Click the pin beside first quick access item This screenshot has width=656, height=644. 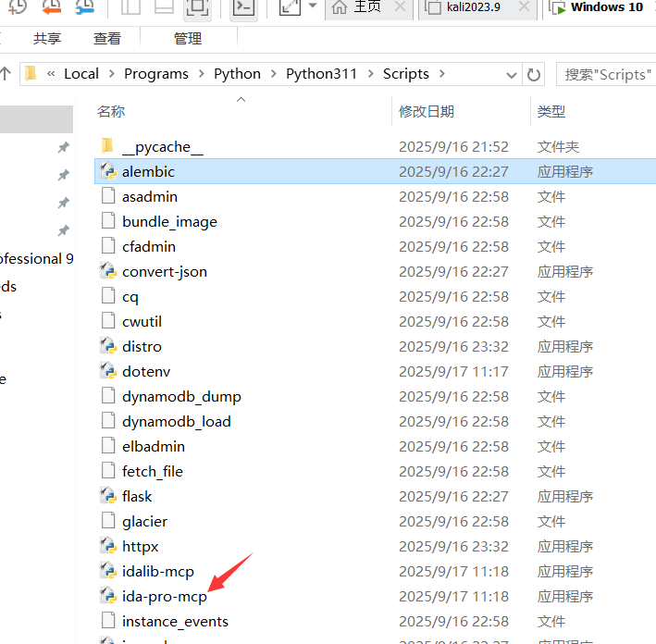pyautogui.click(x=63, y=147)
